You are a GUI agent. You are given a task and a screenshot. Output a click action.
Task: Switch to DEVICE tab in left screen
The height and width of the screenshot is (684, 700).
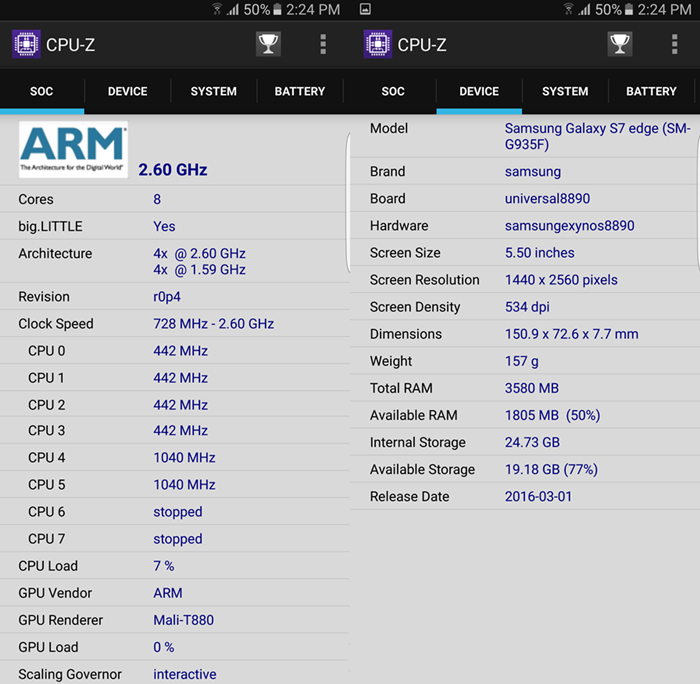click(x=128, y=92)
